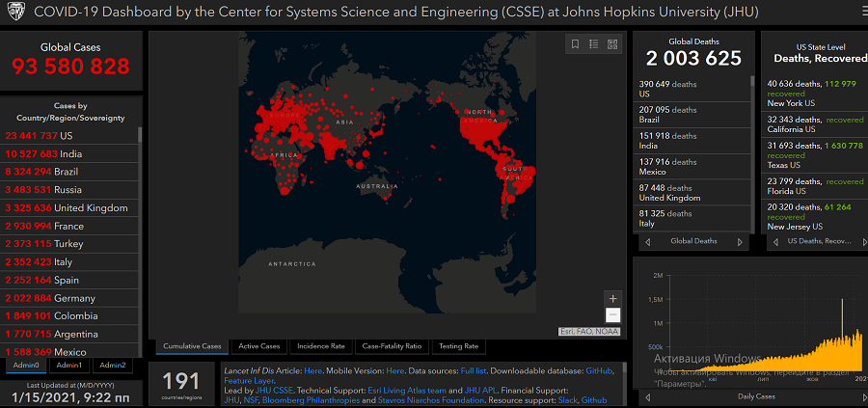
Task: Open the basemap gallery grid icon
Action: 612,44
